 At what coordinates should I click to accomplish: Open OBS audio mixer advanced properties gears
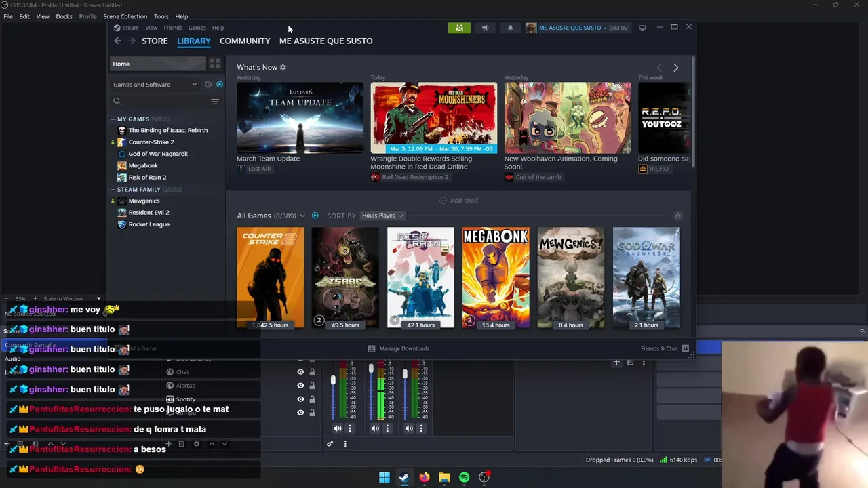(x=330, y=444)
